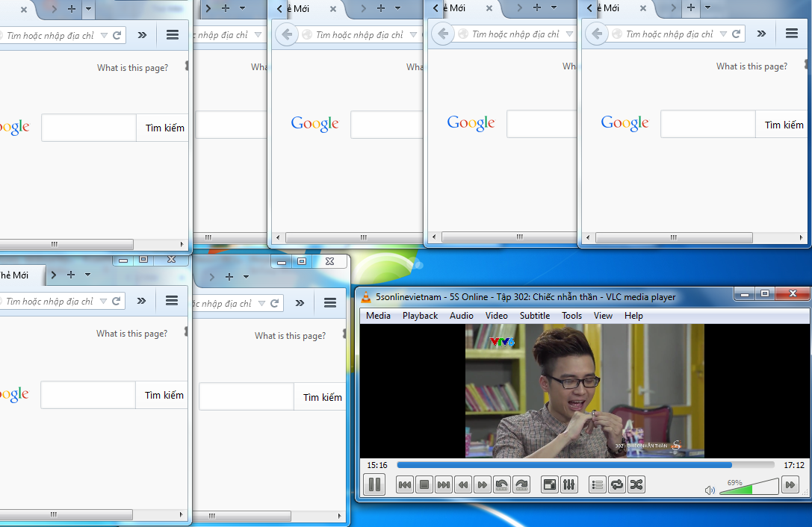Skip to previous media in VLC
Image resolution: width=812 pixels, height=527 pixels.
405,484
